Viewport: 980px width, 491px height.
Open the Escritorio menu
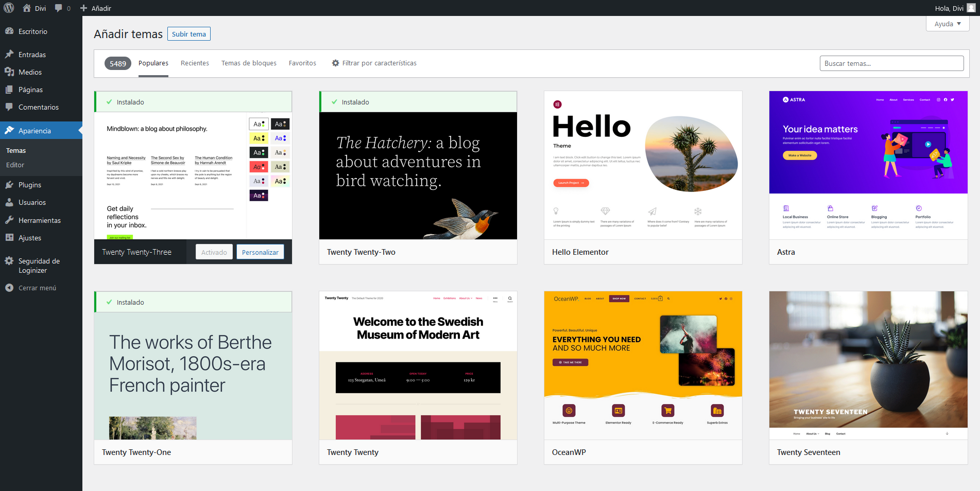point(41,31)
